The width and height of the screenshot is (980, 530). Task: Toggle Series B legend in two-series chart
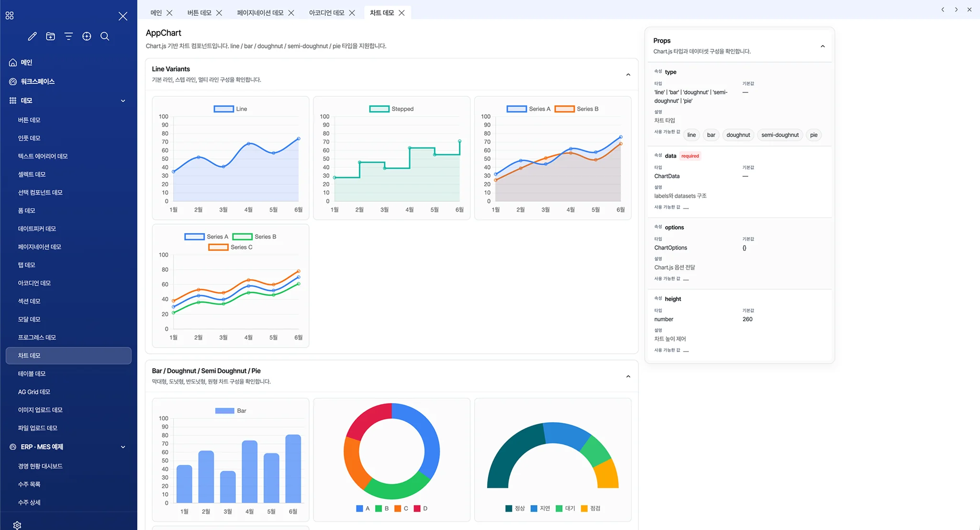tap(577, 109)
